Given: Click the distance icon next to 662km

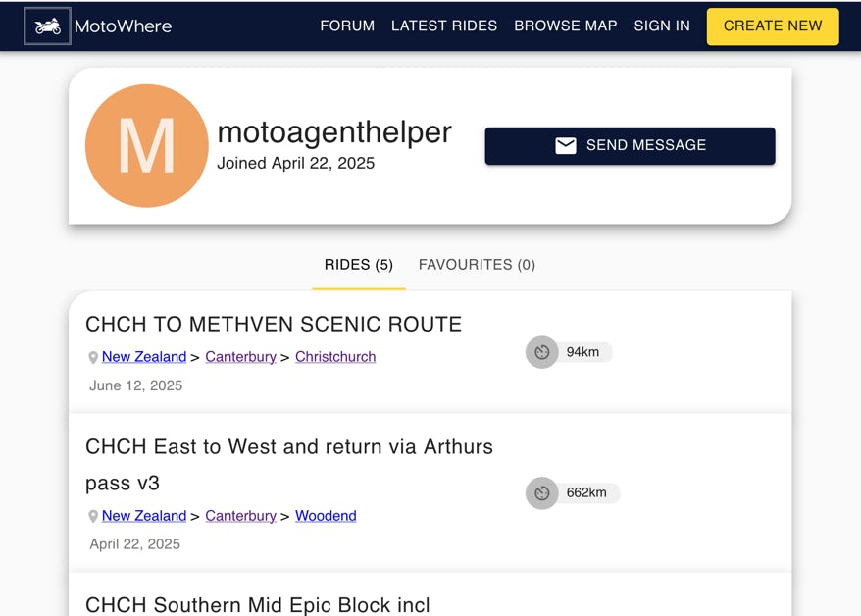Looking at the screenshot, I should 542,493.
